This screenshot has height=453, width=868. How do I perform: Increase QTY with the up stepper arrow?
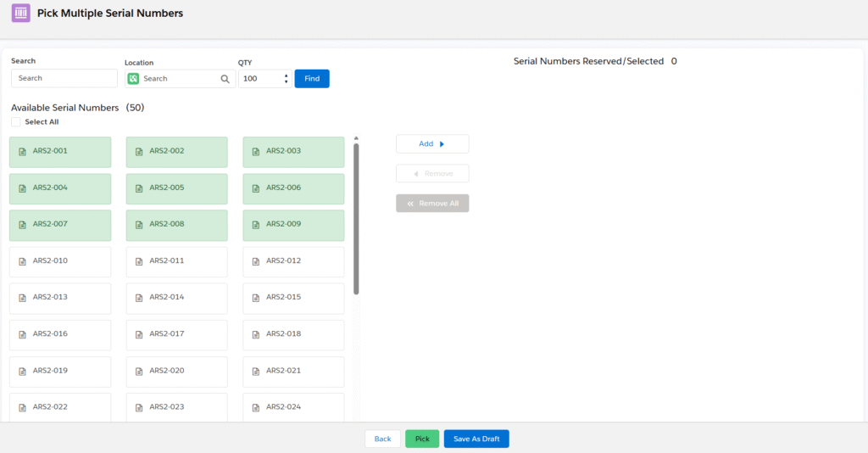coord(286,75)
